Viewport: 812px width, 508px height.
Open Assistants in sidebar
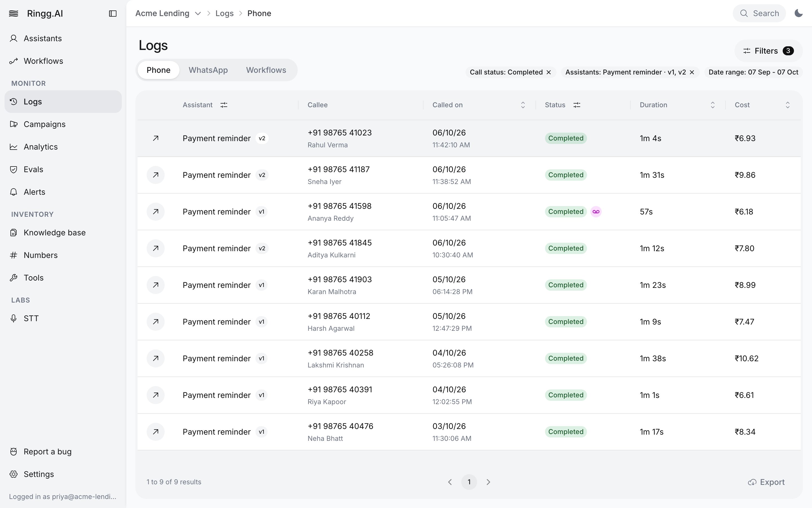pyautogui.click(x=63, y=38)
